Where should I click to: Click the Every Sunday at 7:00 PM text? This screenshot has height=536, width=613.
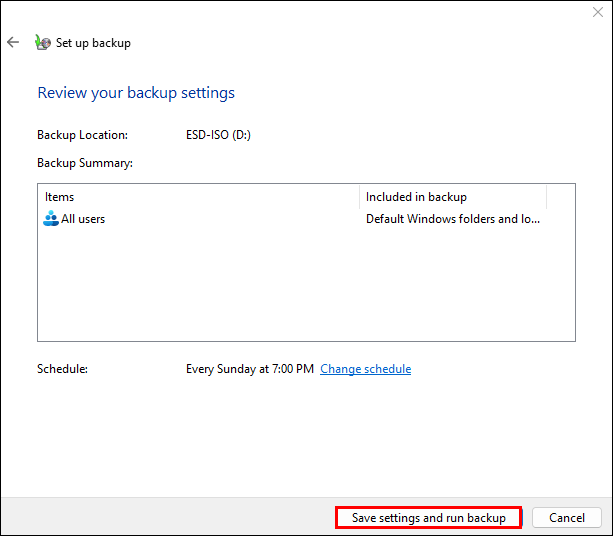tap(250, 369)
